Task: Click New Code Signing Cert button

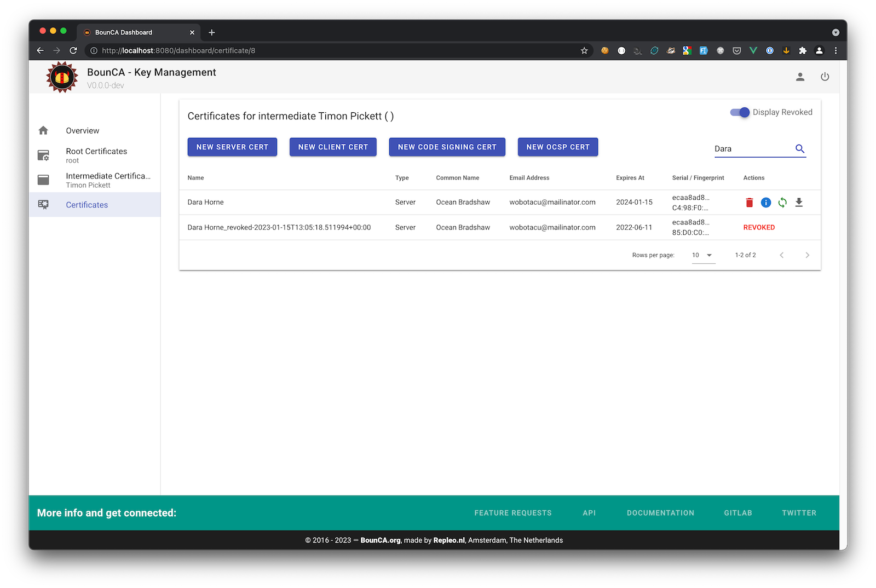Action: tap(447, 147)
